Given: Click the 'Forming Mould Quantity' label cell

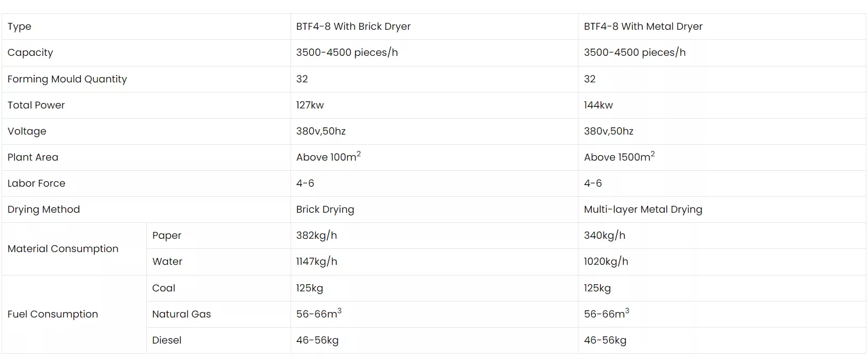Looking at the screenshot, I should (x=67, y=79).
